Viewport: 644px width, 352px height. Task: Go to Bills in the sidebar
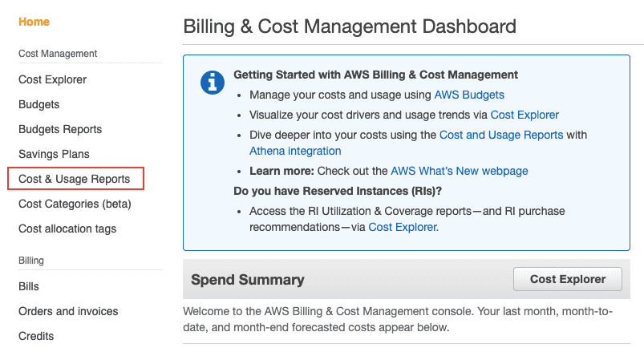(29, 286)
